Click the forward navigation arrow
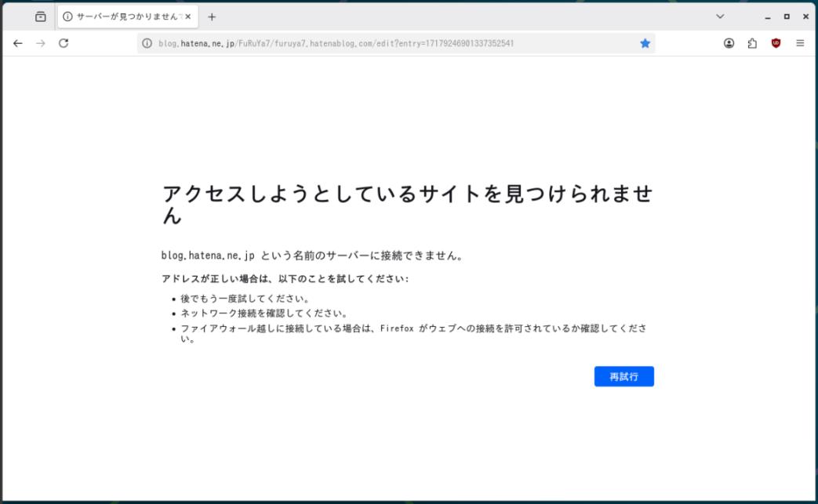Image resolution: width=818 pixels, height=504 pixels. coord(41,43)
